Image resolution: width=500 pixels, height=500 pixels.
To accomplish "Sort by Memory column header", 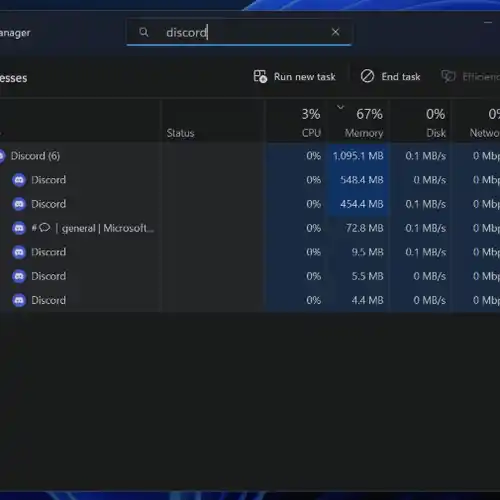I will (x=364, y=133).
